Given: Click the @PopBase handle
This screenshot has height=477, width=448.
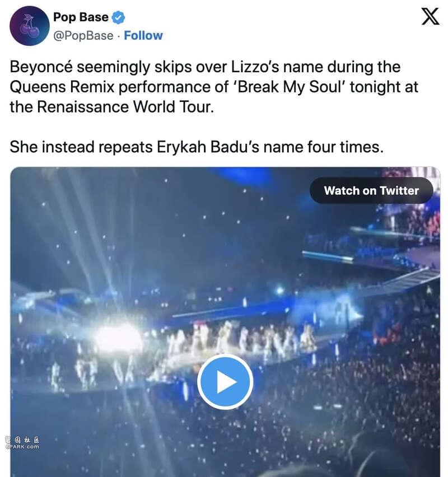Looking at the screenshot, I should [x=83, y=36].
